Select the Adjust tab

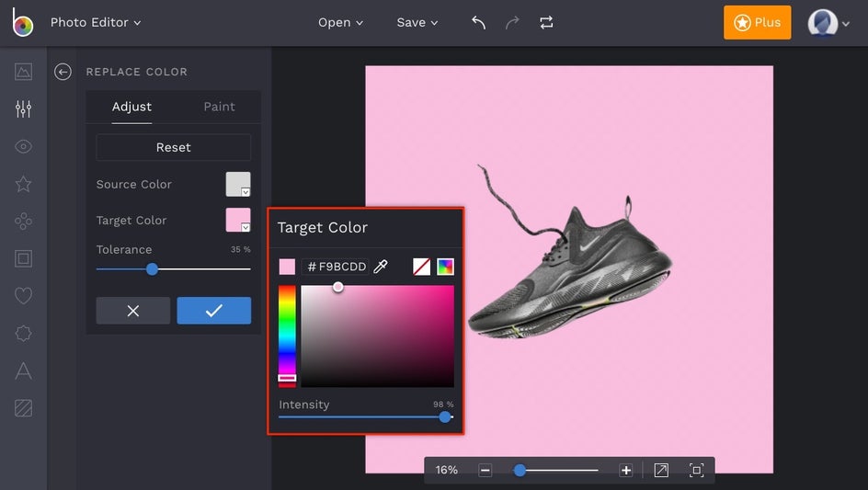(x=131, y=107)
